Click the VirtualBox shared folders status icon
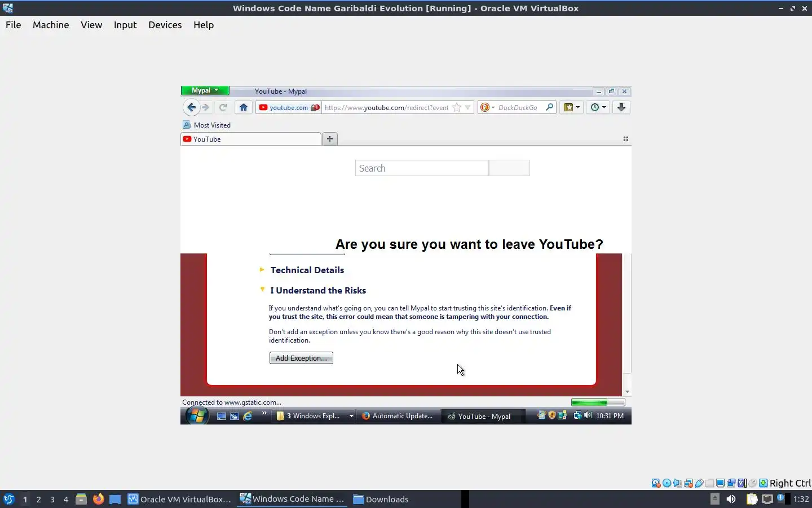Viewport: 812px width, 508px height. coord(709,483)
